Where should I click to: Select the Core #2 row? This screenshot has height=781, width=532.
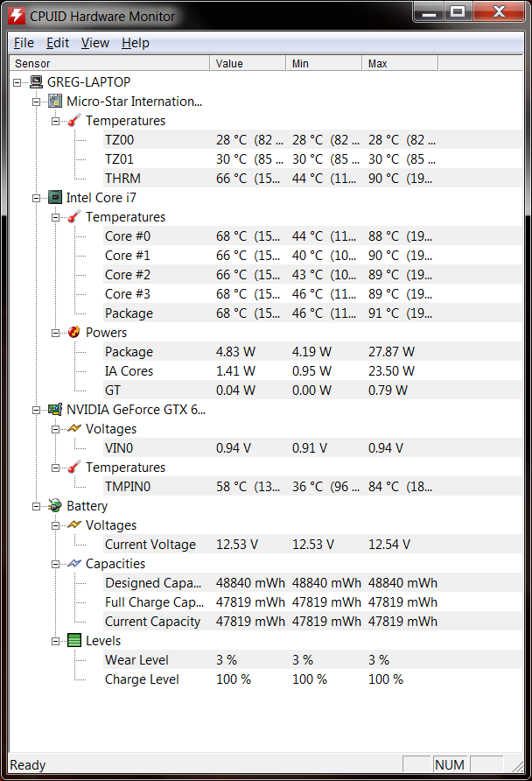tap(313, 275)
